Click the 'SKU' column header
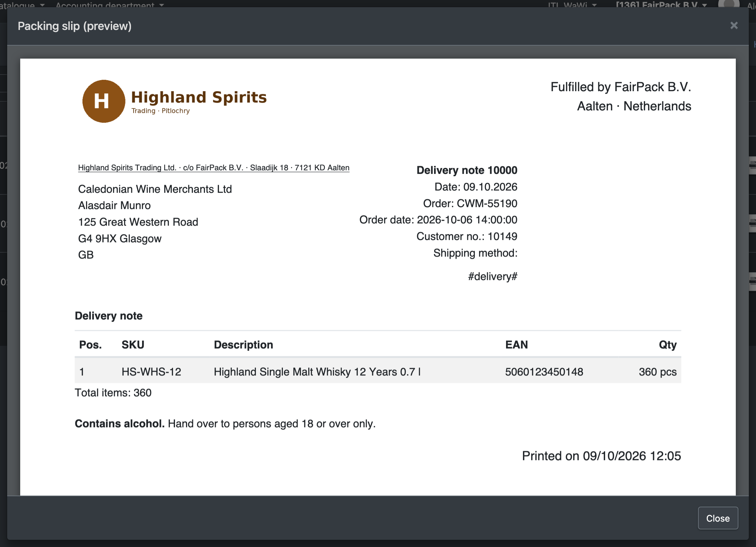 pyautogui.click(x=133, y=345)
